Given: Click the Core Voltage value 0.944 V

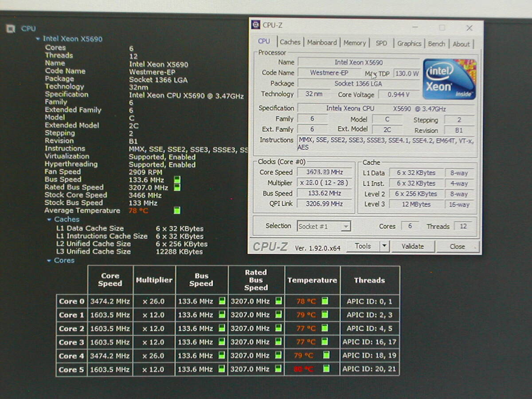Looking at the screenshot, I should pyautogui.click(x=399, y=94).
